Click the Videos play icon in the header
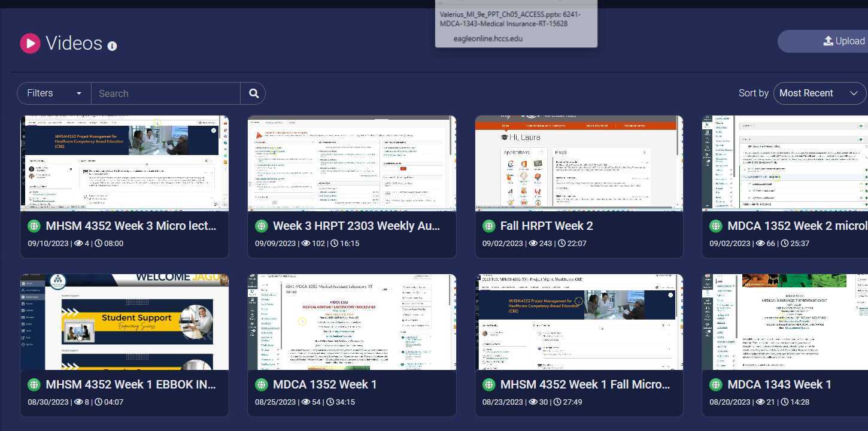 pos(30,43)
